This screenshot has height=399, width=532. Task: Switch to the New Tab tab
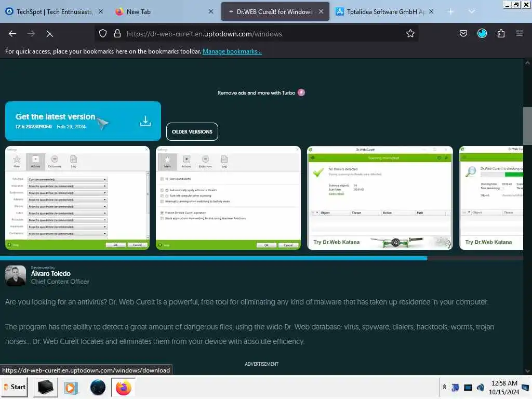[x=165, y=11]
